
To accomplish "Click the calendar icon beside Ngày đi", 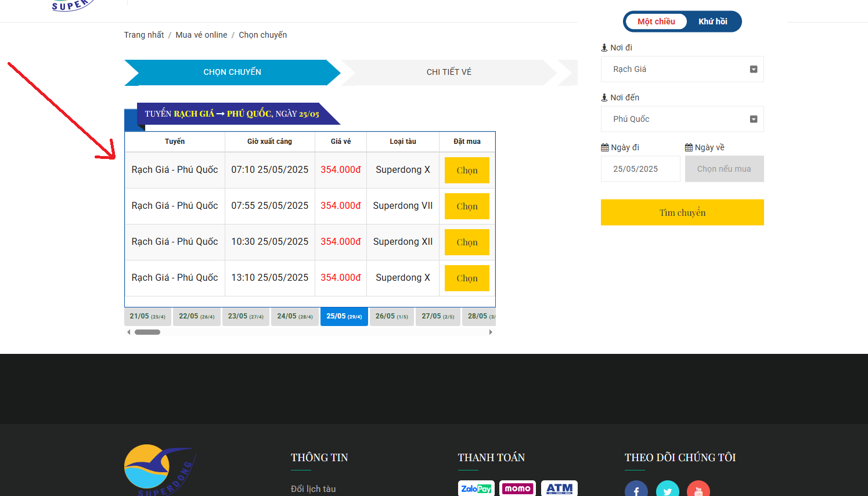I will [x=605, y=147].
